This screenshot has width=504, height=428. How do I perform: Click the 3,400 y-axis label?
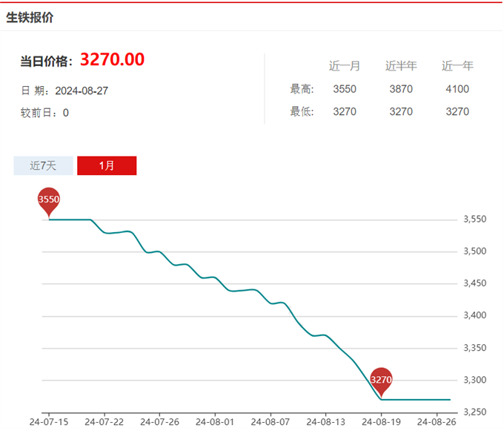pyautogui.click(x=474, y=316)
